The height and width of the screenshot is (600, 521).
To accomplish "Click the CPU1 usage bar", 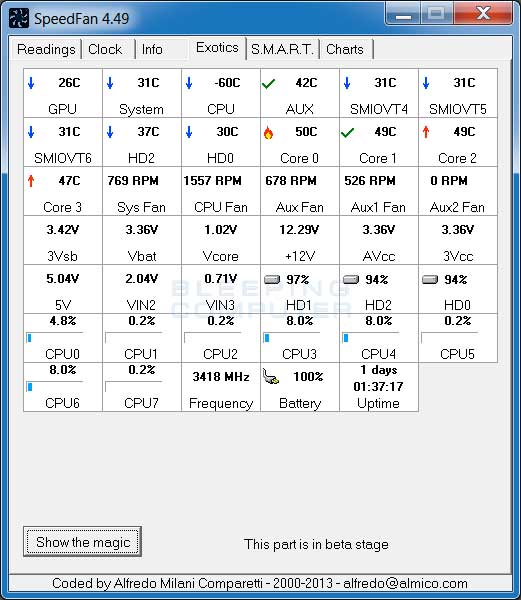I will click(x=134, y=338).
